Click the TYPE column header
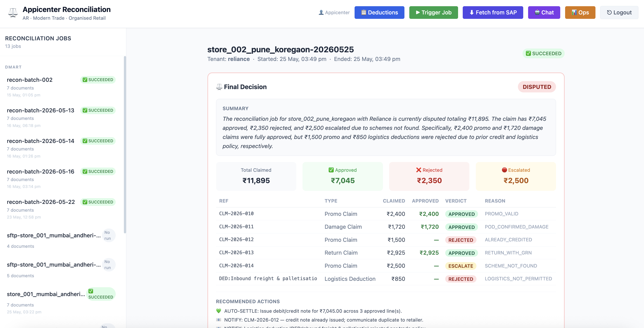 click(x=331, y=201)
